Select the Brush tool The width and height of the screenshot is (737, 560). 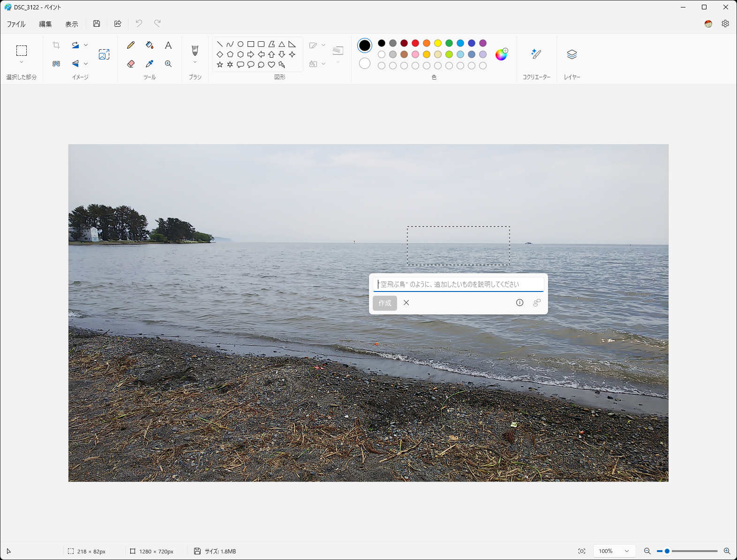[195, 50]
